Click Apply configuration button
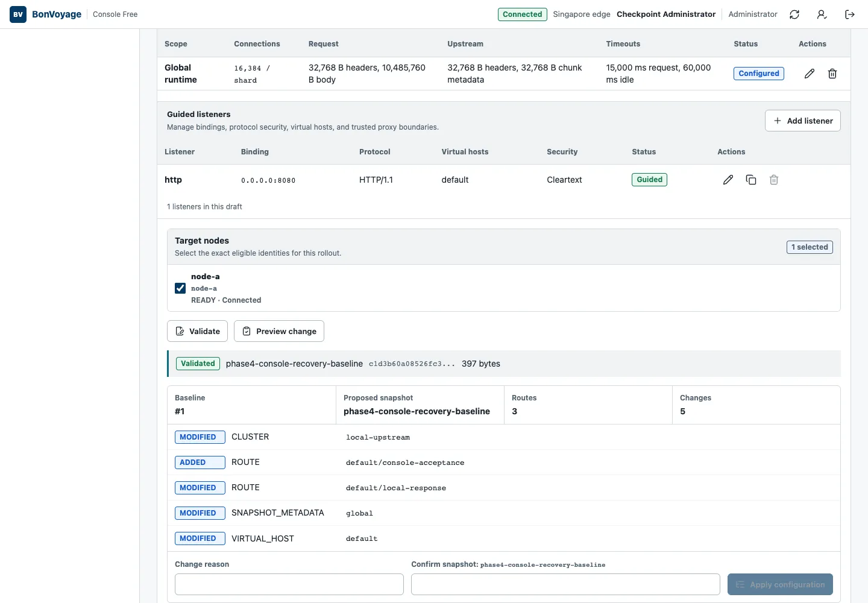 (780, 584)
